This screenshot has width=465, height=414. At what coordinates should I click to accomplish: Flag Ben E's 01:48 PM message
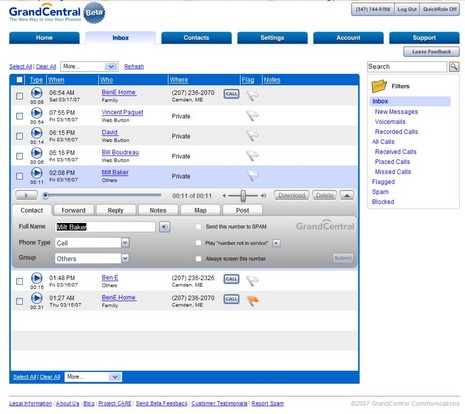point(252,281)
